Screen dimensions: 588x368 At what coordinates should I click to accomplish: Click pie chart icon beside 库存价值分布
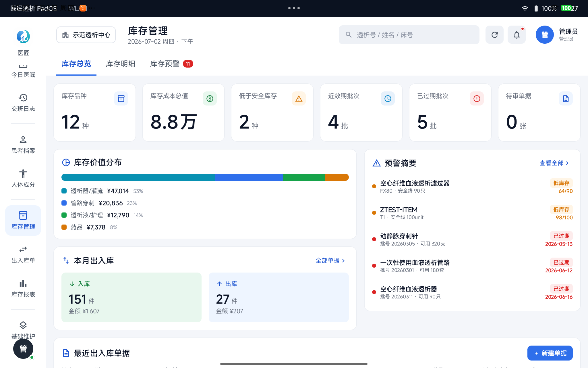pos(66,162)
